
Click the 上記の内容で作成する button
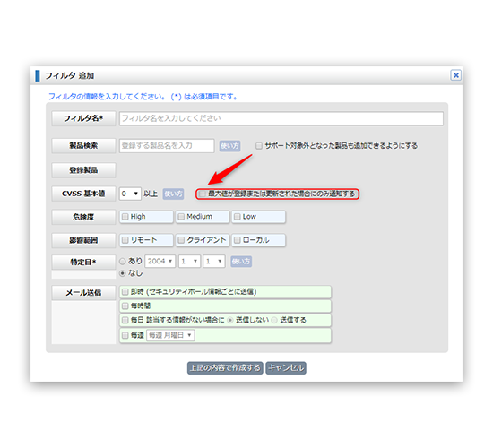tap(225, 368)
